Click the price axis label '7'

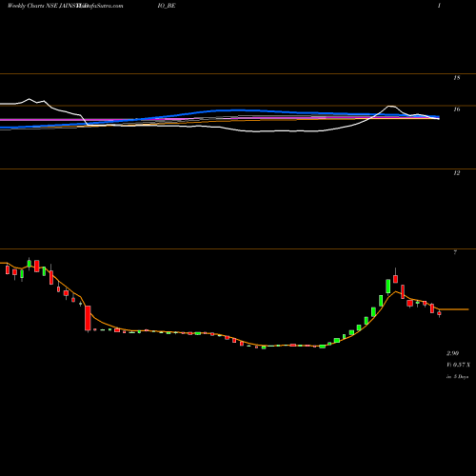tap(455, 252)
